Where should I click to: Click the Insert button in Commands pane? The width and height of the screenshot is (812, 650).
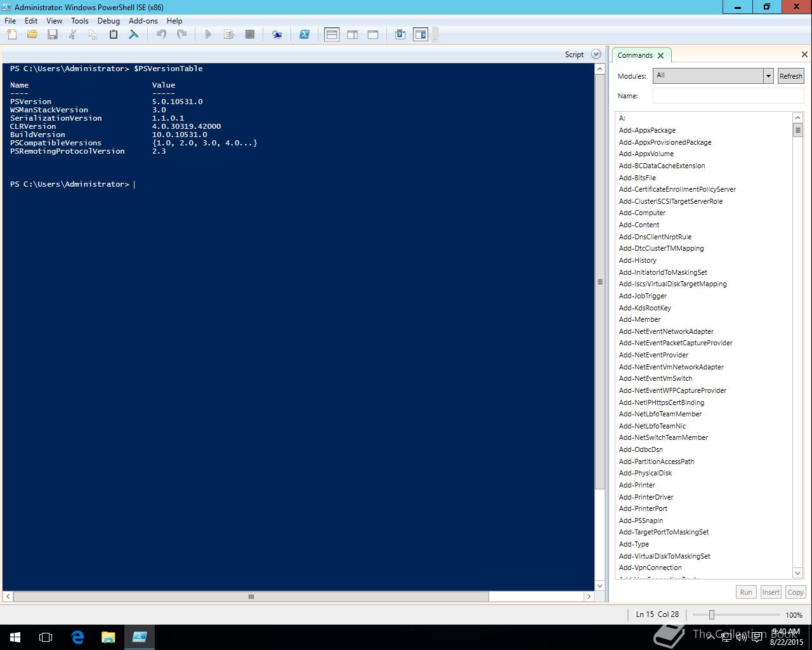[x=771, y=592]
